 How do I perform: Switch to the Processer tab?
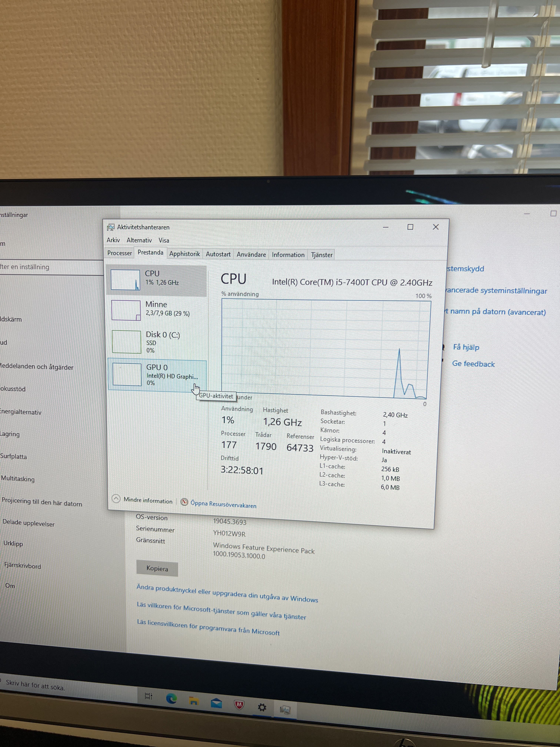pos(119,253)
